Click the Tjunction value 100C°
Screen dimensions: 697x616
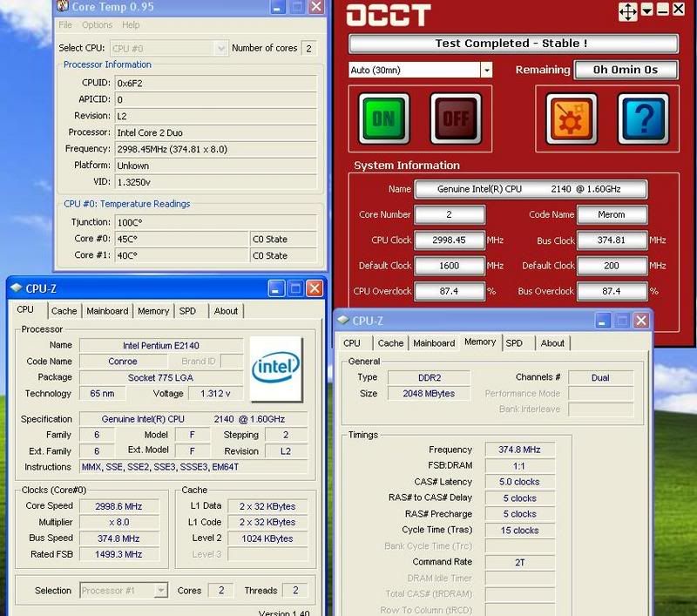pyautogui.click(x=215, y=222)
